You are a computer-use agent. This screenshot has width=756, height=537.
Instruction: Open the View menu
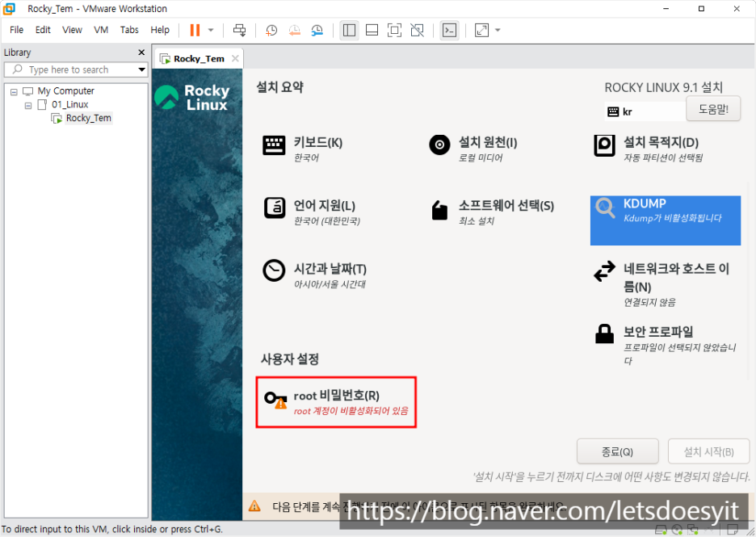(x=72, y=30)
